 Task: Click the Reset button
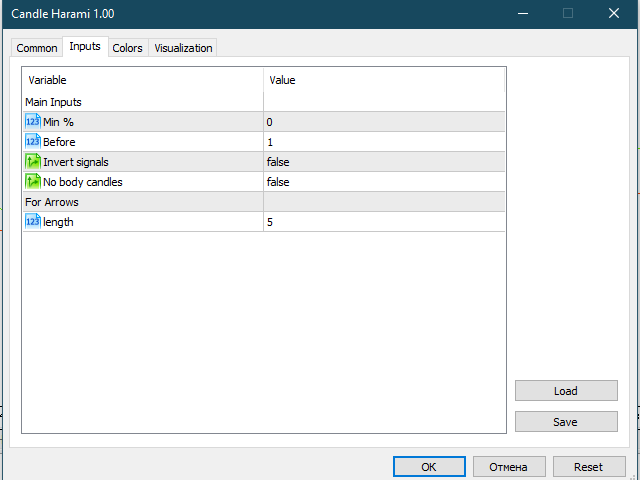point(589,467)
